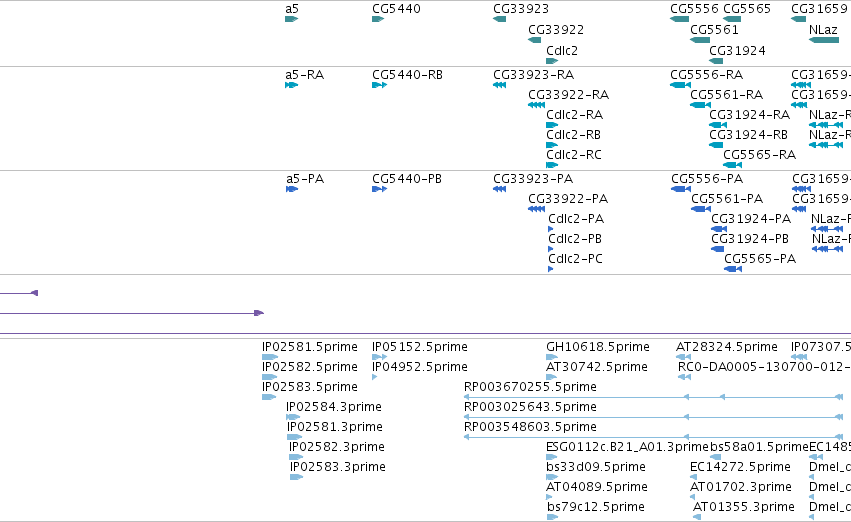851x522 pixels.
Task: Click the AT01702.3prime EST label
Action: [x=741, y=488]
